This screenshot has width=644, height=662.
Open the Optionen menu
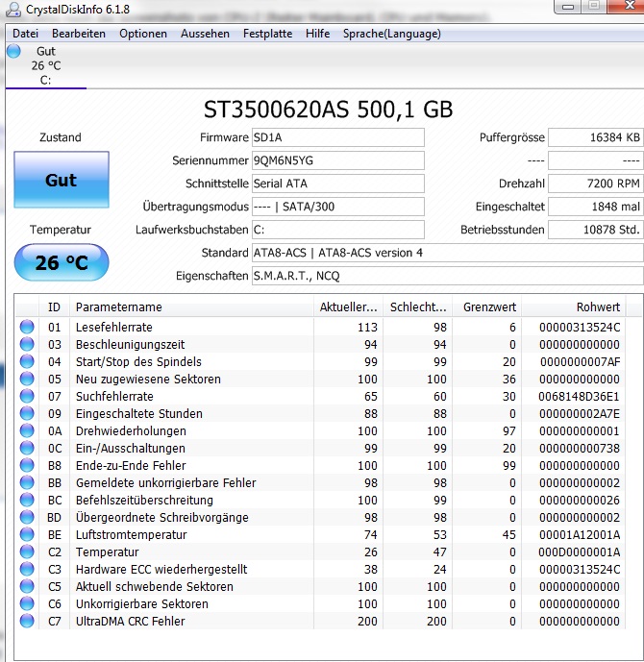143,34
